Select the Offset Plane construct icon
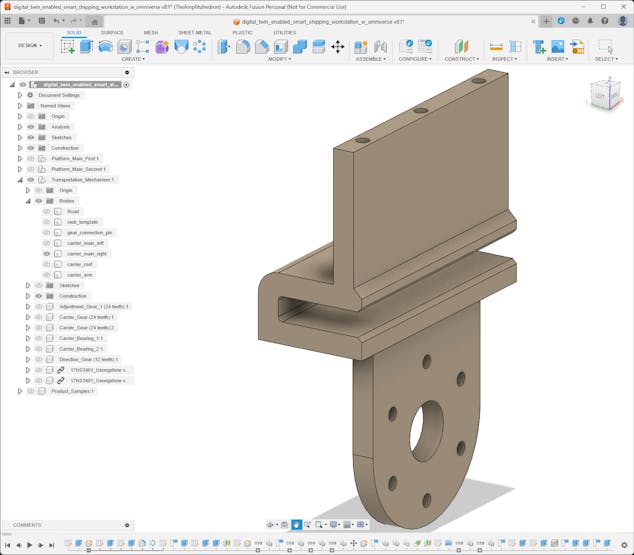The width and height of the screenshot is (634, 555). (x=461, y=46)
